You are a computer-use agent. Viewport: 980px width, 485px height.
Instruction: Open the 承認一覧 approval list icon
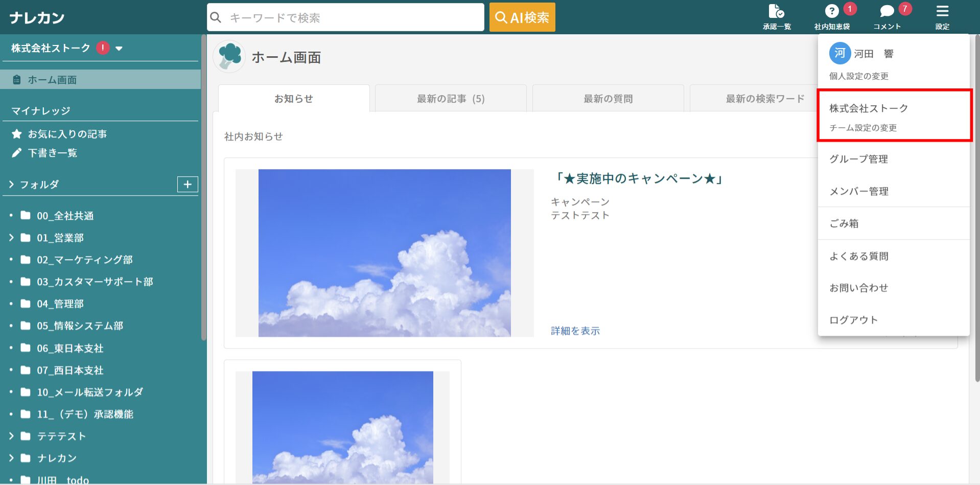776,11
